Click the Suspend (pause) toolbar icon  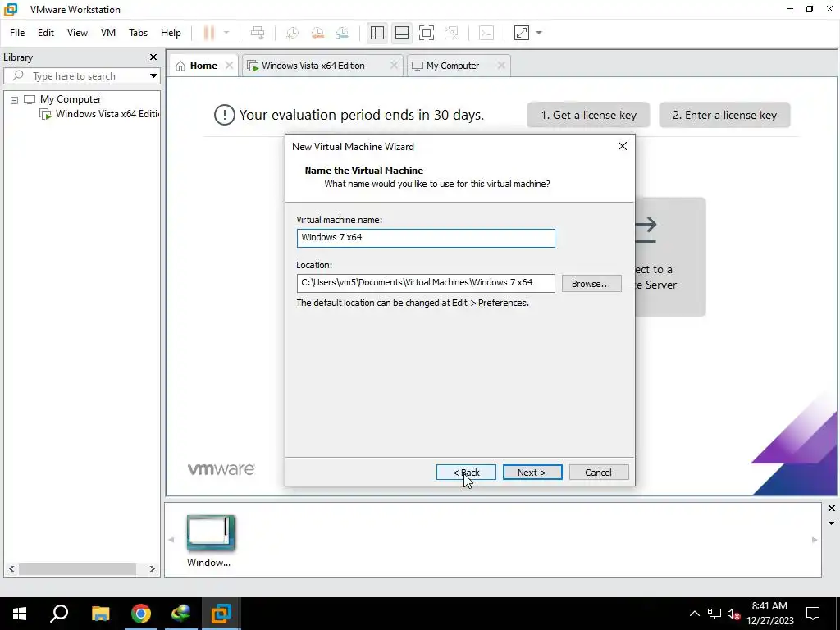[209, 33]
